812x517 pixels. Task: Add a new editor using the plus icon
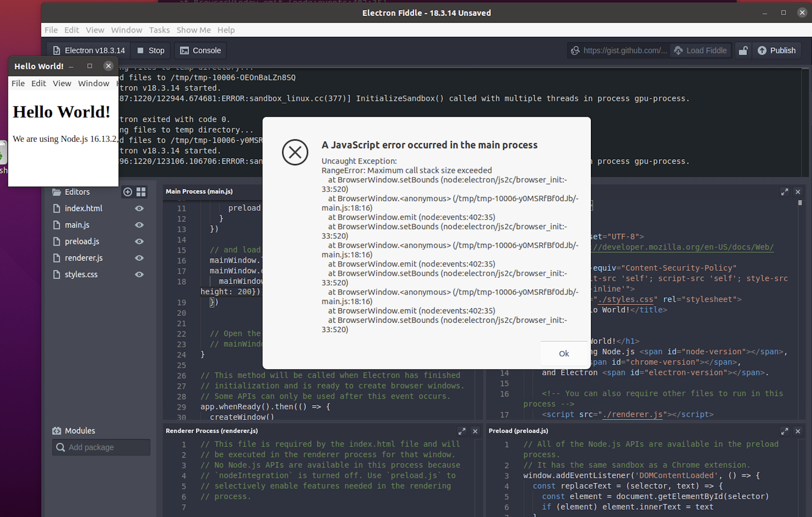pos(127,192)
